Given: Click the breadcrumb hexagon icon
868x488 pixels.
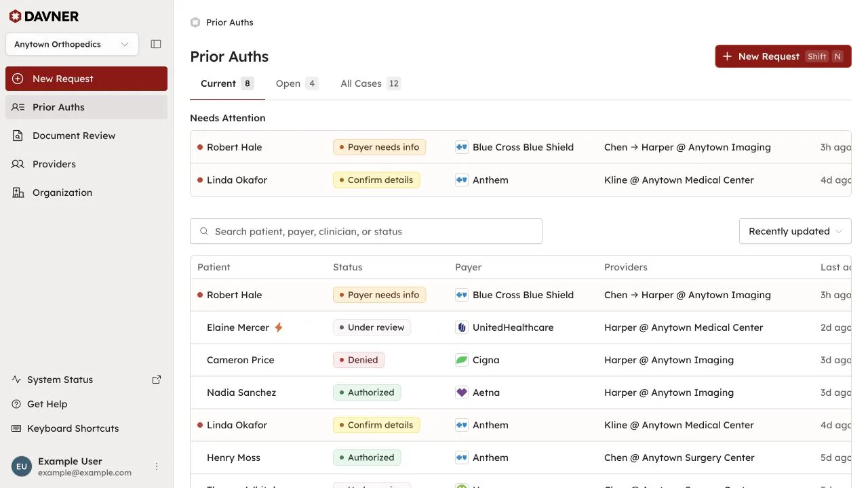Looking at the screenshot, I should (x=195, y=22).
